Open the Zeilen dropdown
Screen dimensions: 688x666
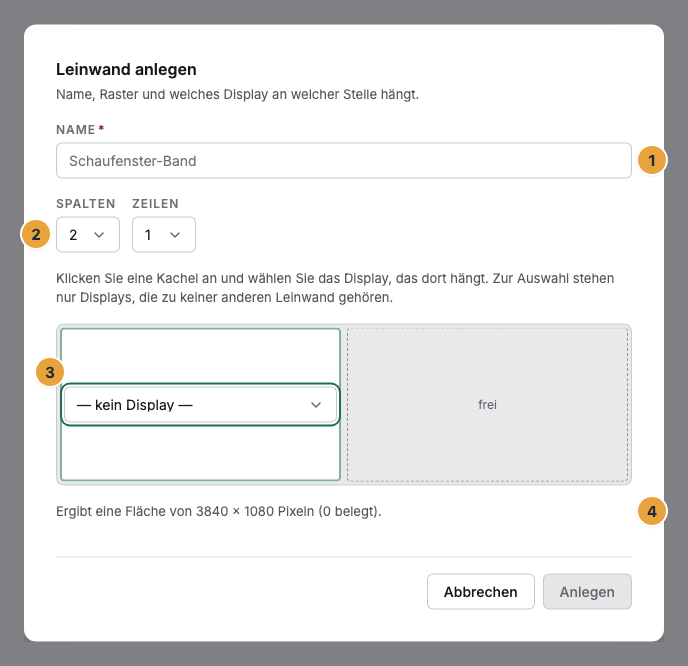164,235
